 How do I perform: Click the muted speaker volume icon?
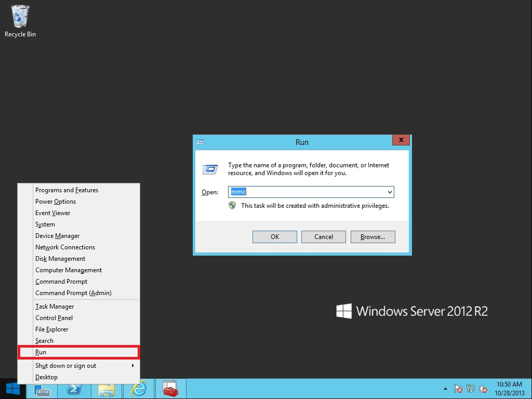[483, 389]
